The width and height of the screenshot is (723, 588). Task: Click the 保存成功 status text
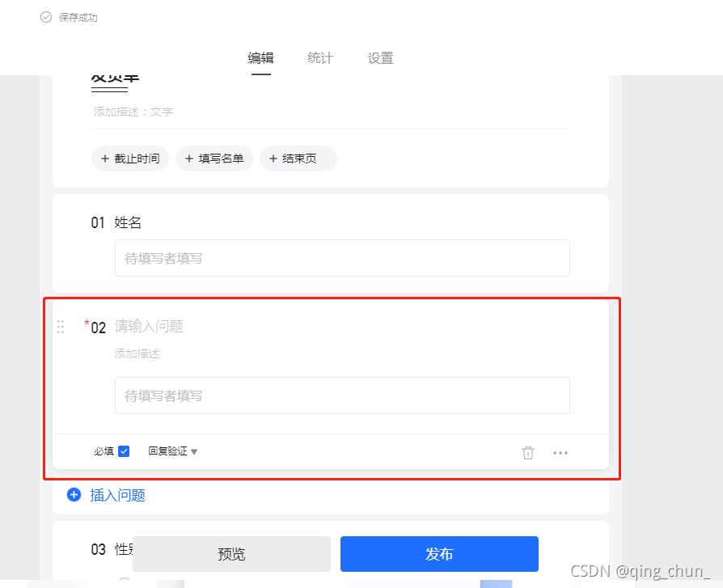[x=78, y=18]
